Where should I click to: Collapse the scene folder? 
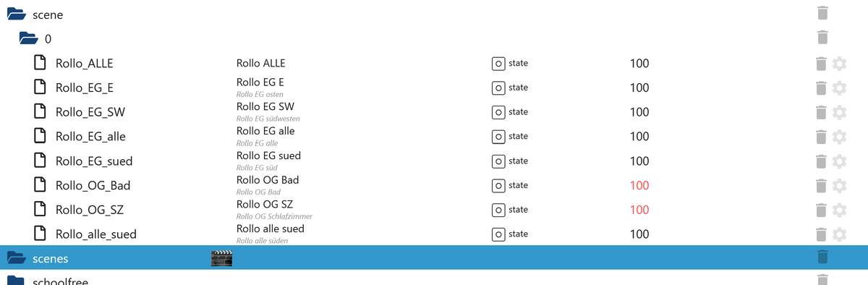coord(17,14)
